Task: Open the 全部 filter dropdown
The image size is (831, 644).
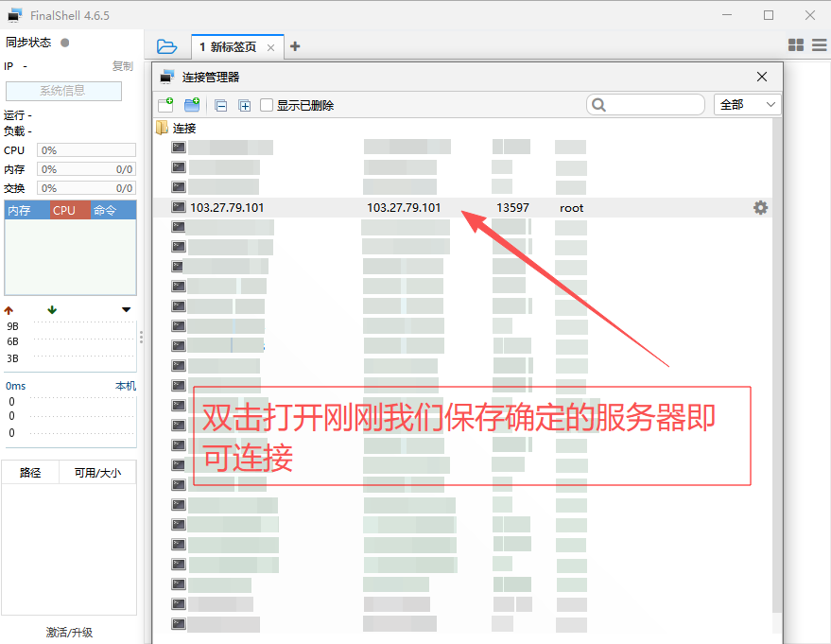Action: point(749,105)
